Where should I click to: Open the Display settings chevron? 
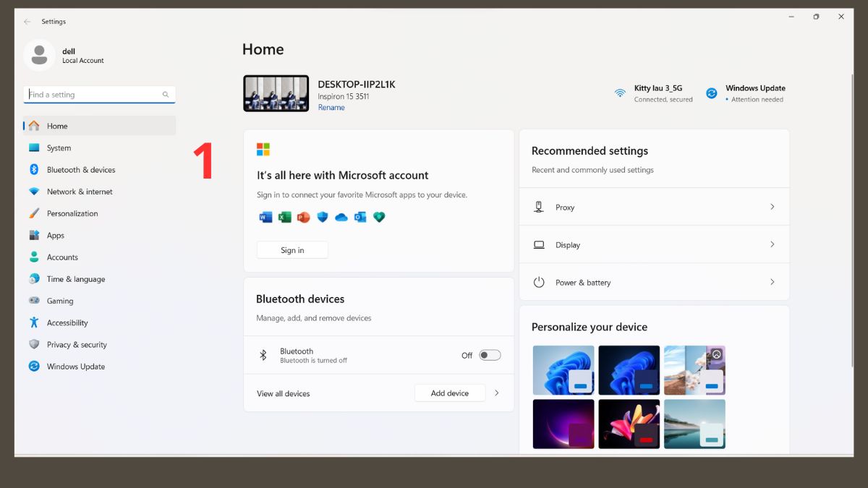[772, 244]
